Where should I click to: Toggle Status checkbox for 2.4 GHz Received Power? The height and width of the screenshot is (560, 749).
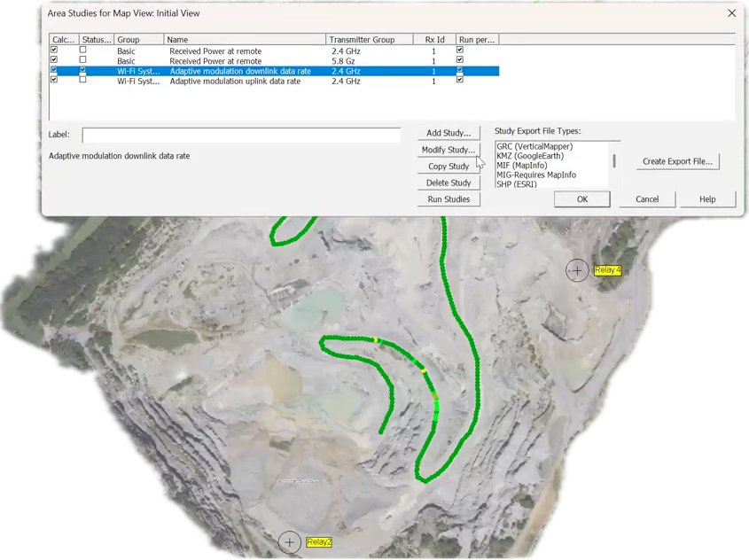point(83,50)
